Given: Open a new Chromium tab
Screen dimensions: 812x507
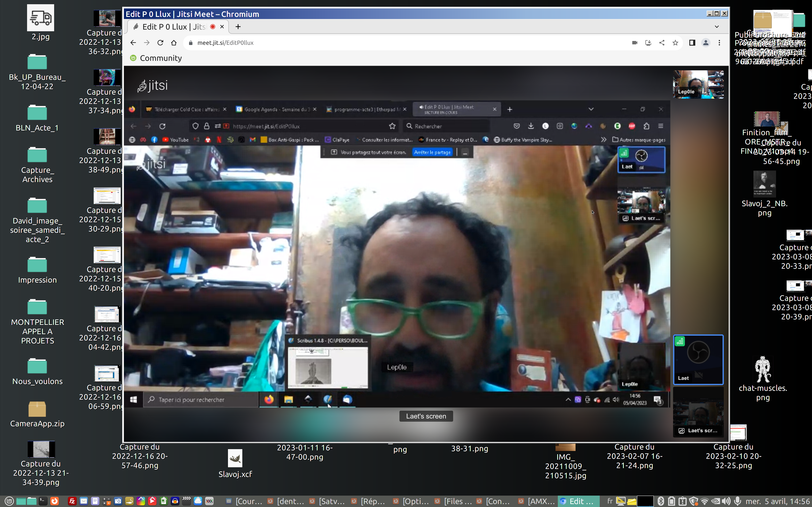Looking at the screenshot, I should pos(238,26).
